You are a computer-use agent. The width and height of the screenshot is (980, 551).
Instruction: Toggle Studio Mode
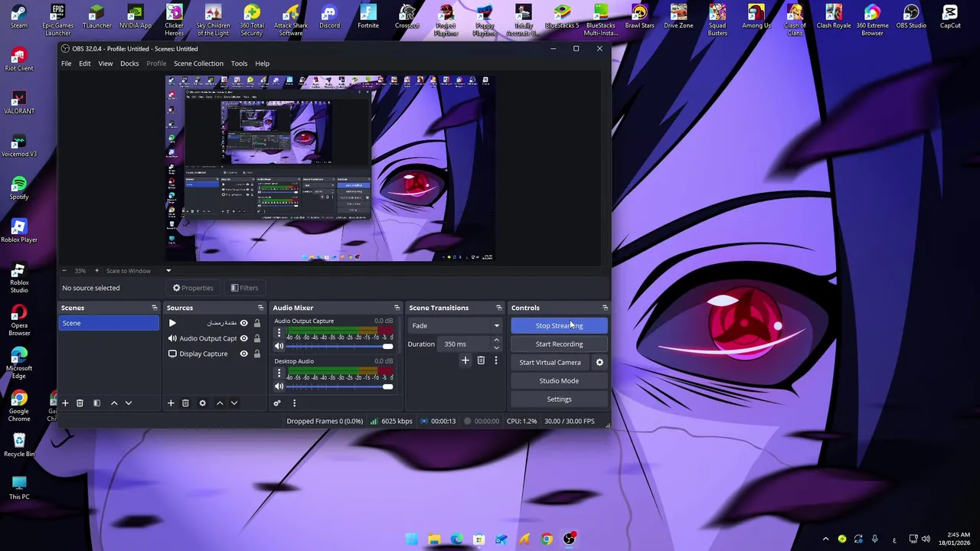(x=559, y=380)
